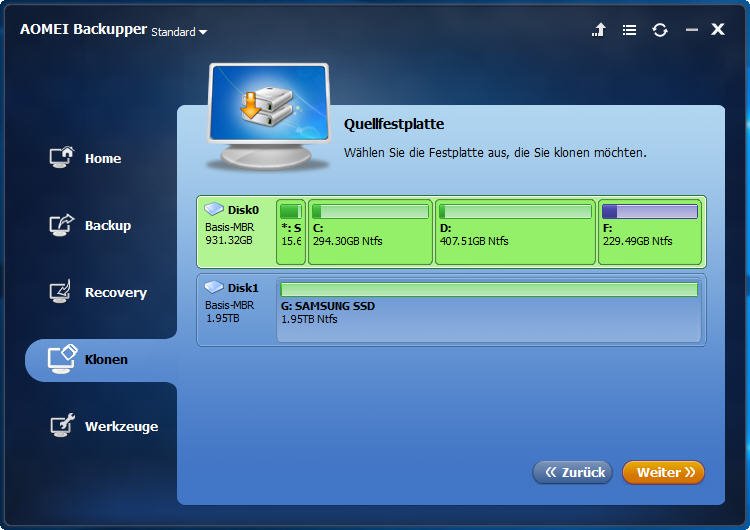Image resolution: width=750 pixels, height=530 pixels.
Task: Close the AOMEI Backupper window
Action: click(718, 30)
